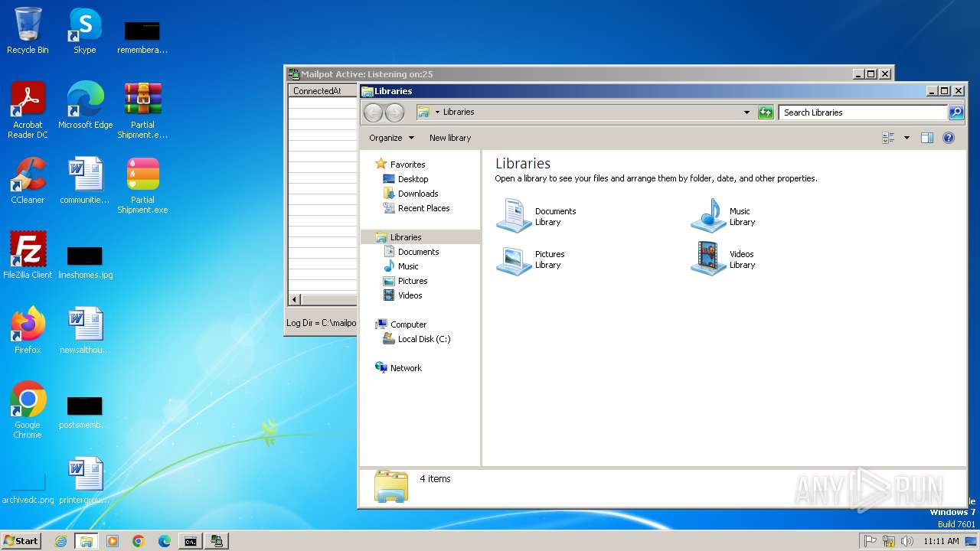Focus the Search Libraries input field
This screenshot has width=980, height=551.
864,112
